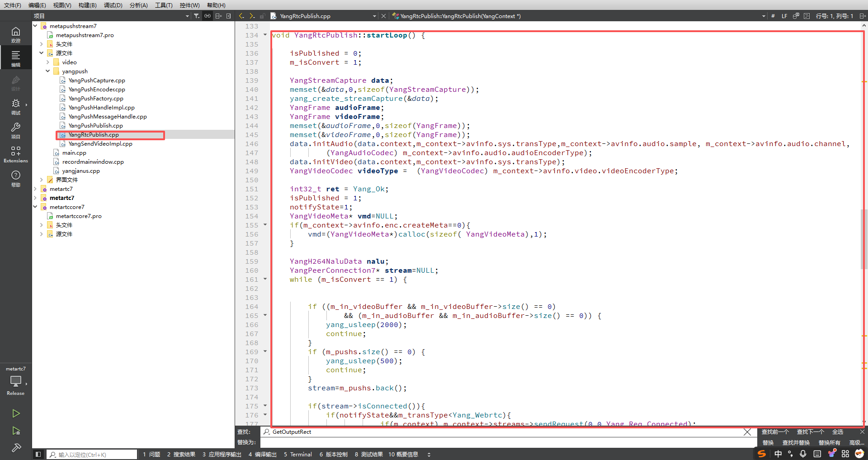This screenshot has height=460, width=868.
Task: Open the 调试(D) menu
Action: pos(113,5)
